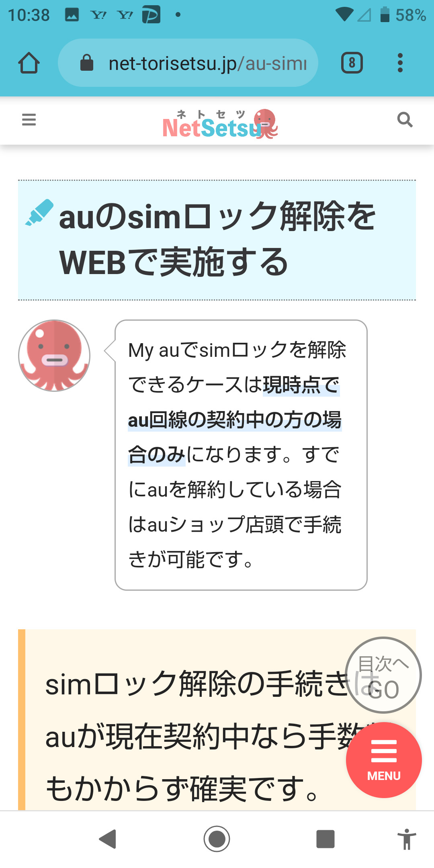The width and height of the screenshot is (434, 868).
Task: Tap the image notification icon in status bar
Action: 72,15
